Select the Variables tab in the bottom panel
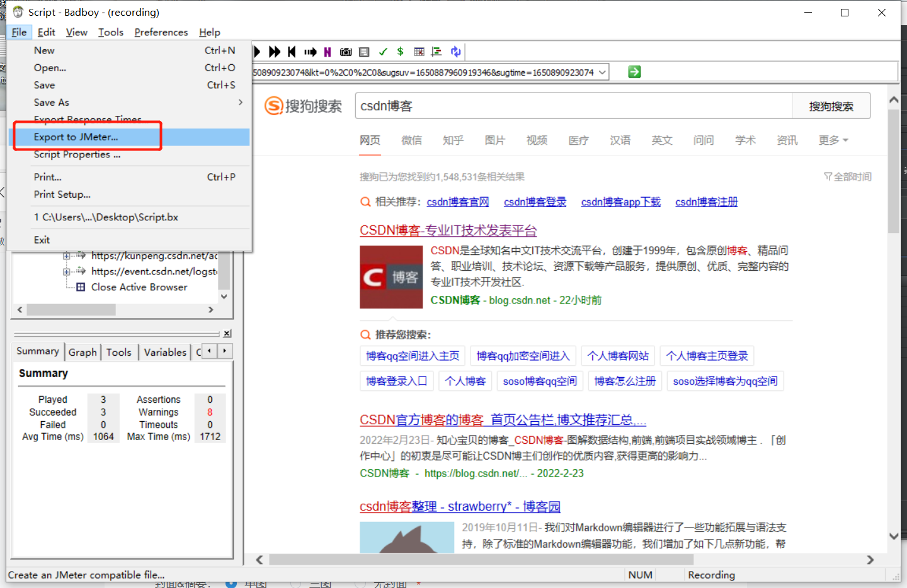The height and width of the screenshot is (588, 907). 164,352
